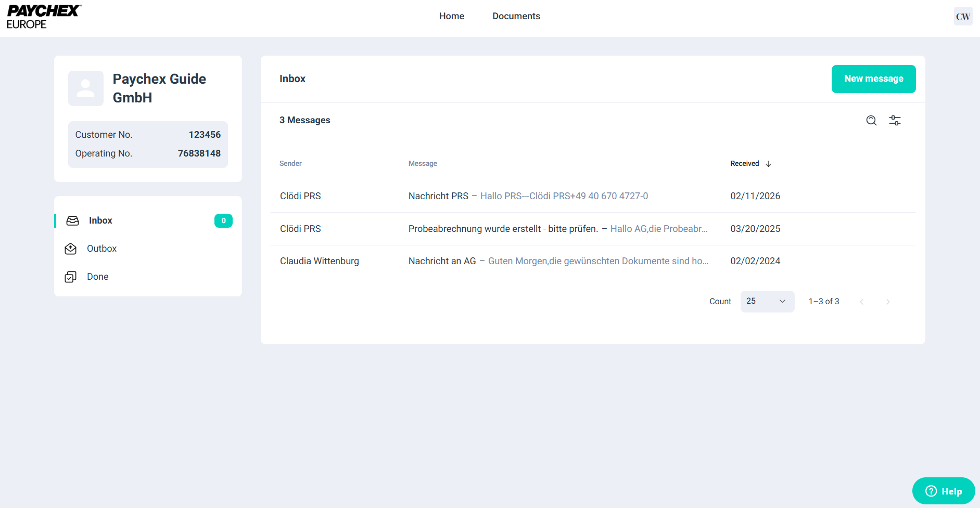Navigate to Documents in top menu
980x508 pixels.
coord(516,16)
